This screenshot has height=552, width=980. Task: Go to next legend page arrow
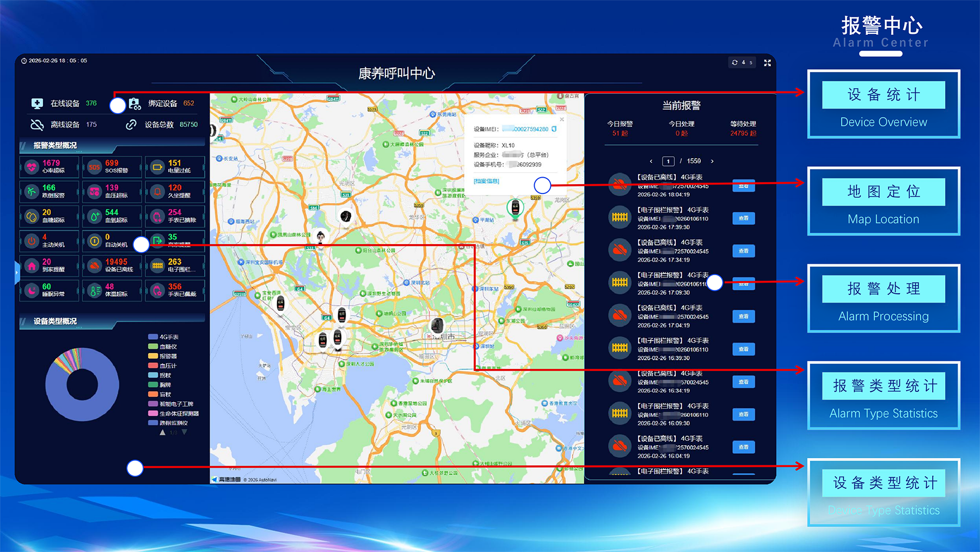click(x=185, y=432)
